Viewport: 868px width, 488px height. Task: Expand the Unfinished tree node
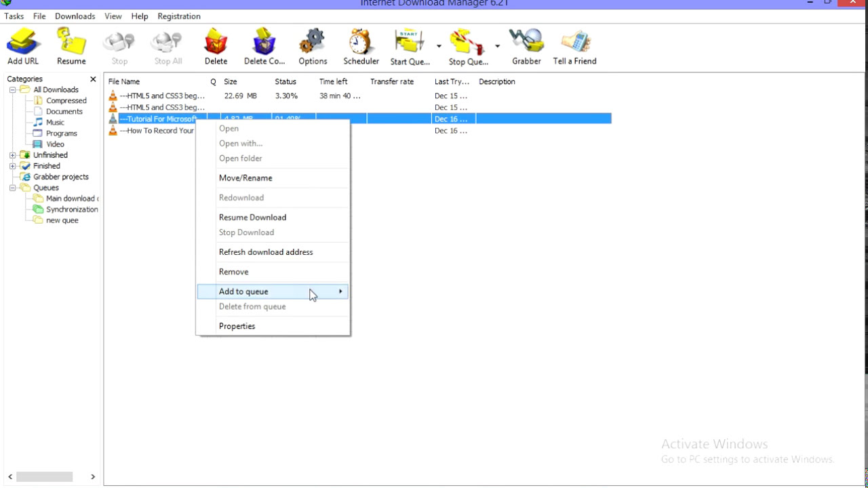click(x=12, y=155)
